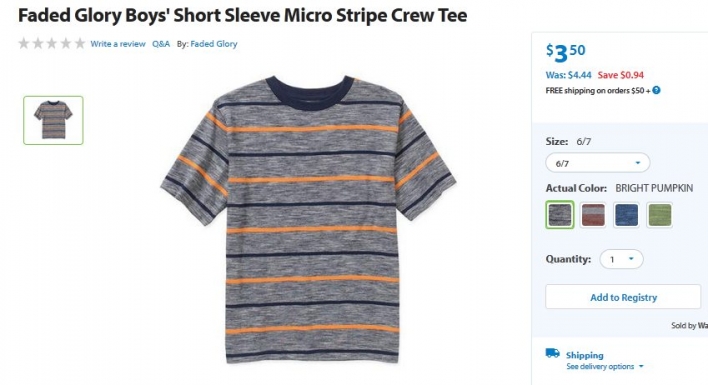Select the green color swatch
This screenshot has width=708, height=385.
660,215
